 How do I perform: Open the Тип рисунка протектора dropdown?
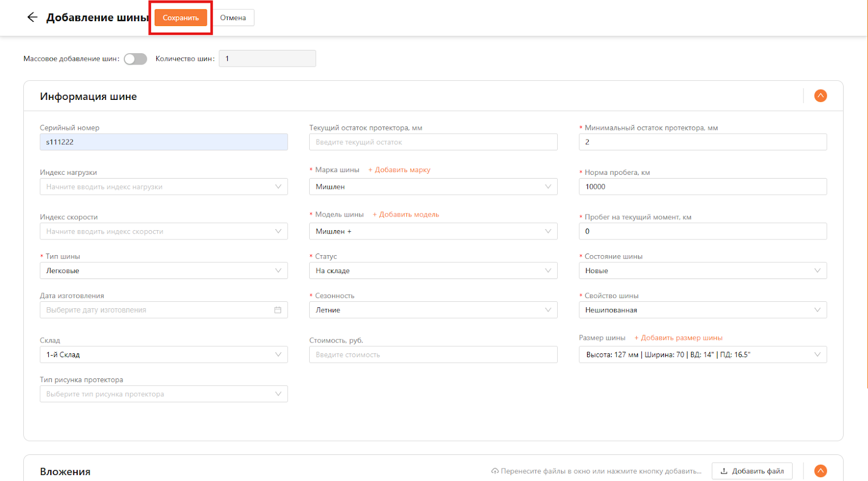tap(163, 394)
